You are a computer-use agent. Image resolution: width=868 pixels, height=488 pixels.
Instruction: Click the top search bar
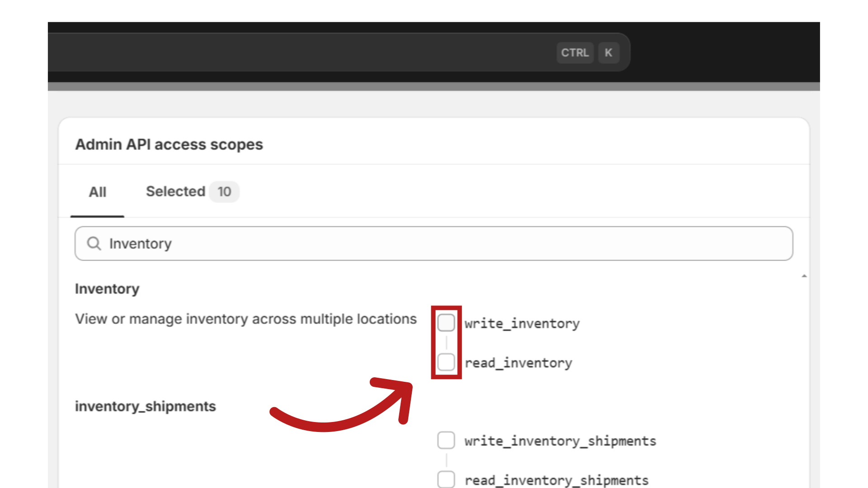[x=339, y=52]
